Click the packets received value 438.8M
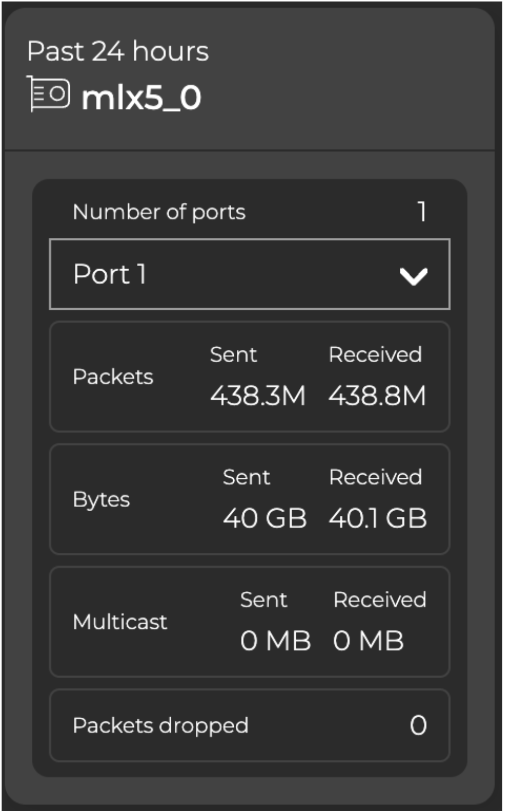Screen dimensions: 505x812 coord(377,396)
